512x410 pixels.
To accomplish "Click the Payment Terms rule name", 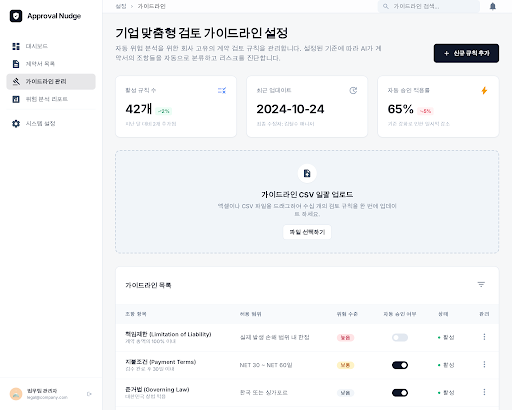I will [161, 362].
